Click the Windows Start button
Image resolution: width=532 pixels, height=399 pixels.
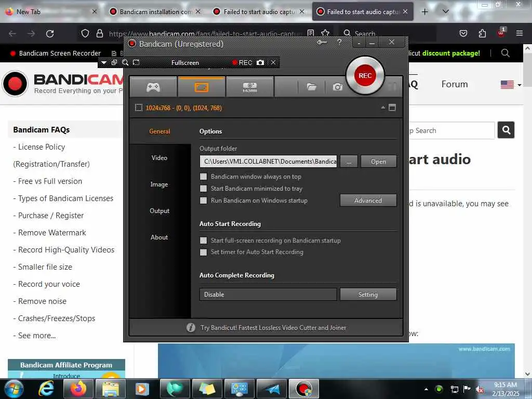(x=13, y=389)
